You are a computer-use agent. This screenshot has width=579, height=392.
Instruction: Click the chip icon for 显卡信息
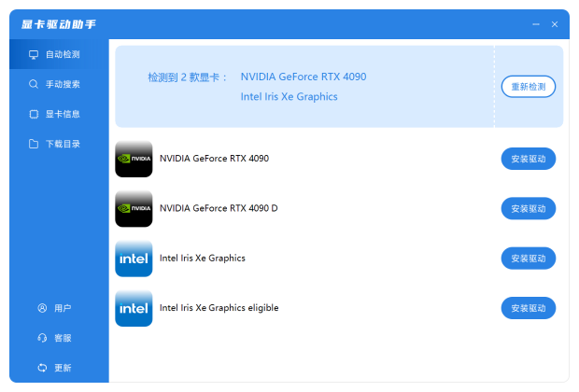tap(34, 114)
